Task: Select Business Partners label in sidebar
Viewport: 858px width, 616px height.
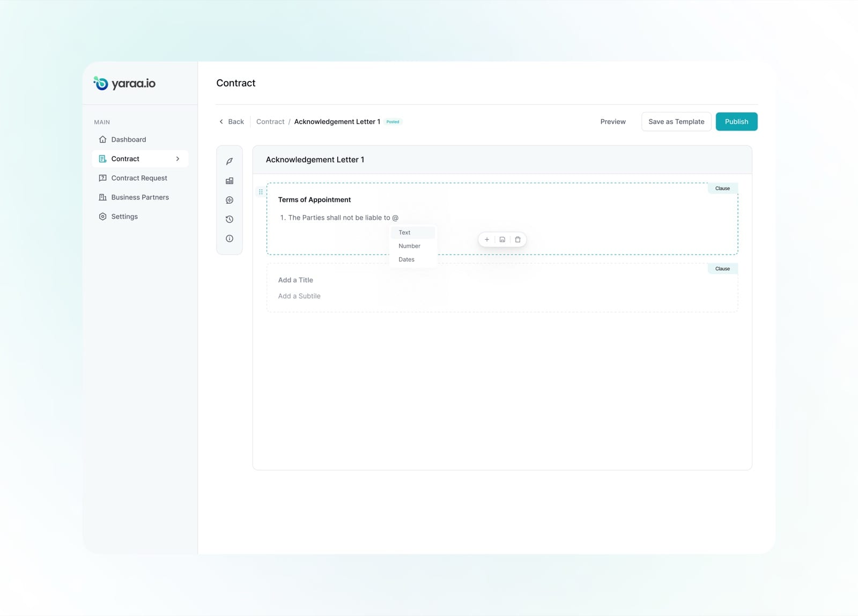Action: point(140,197)
